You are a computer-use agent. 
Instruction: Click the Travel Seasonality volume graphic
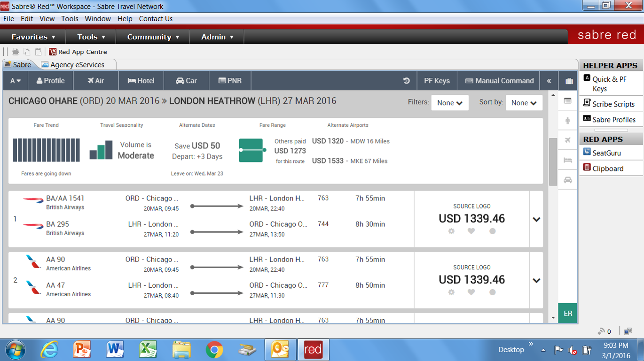coord(101,150)
